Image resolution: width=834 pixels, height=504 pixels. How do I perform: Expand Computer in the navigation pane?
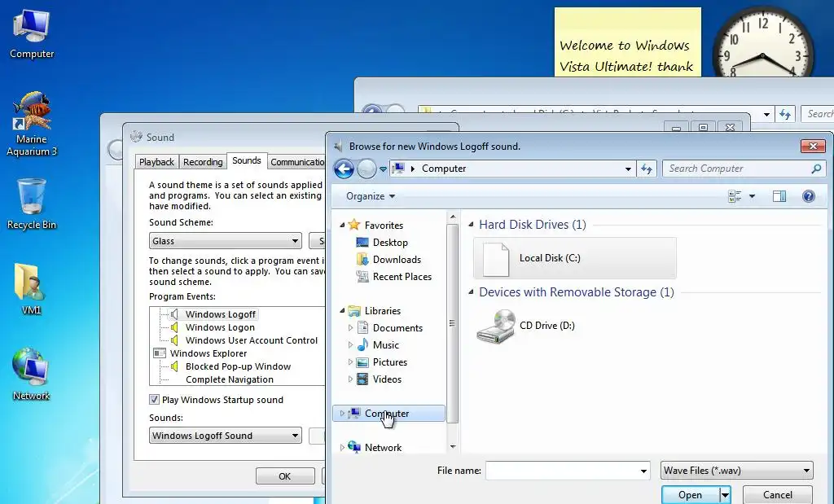(x=342, y=413)
